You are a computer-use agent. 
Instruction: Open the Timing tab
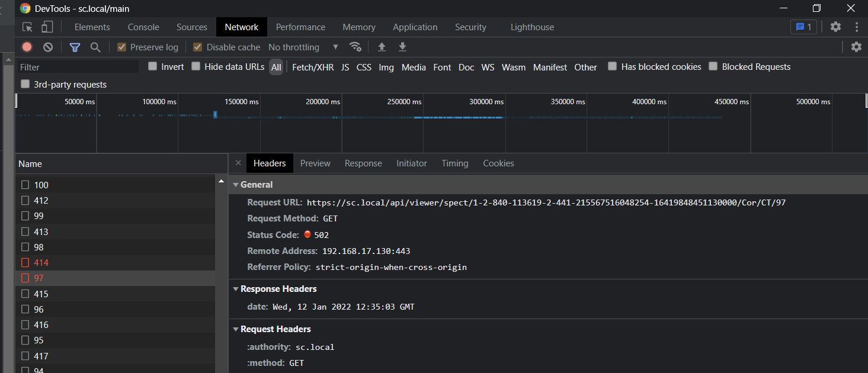pos(454,163)
